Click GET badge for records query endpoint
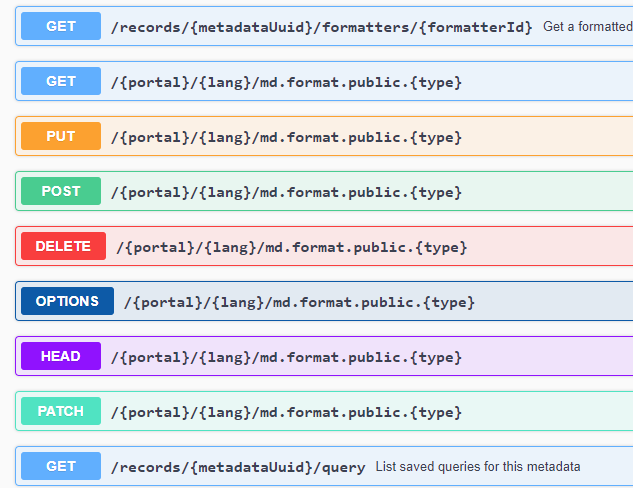Image resolution: width=633 pixels, height=488 pixels. click(x=61, y=466)
